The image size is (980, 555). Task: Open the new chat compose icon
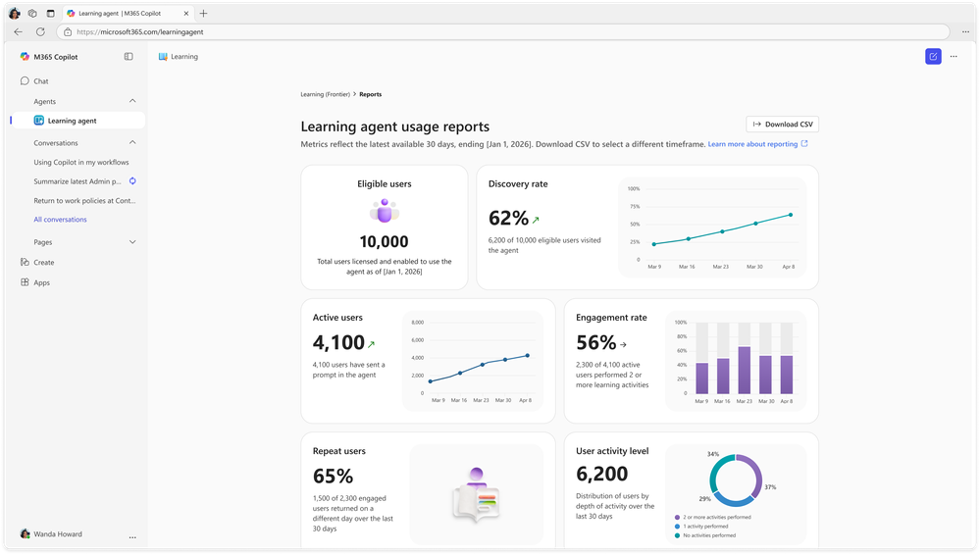point(933,56)
